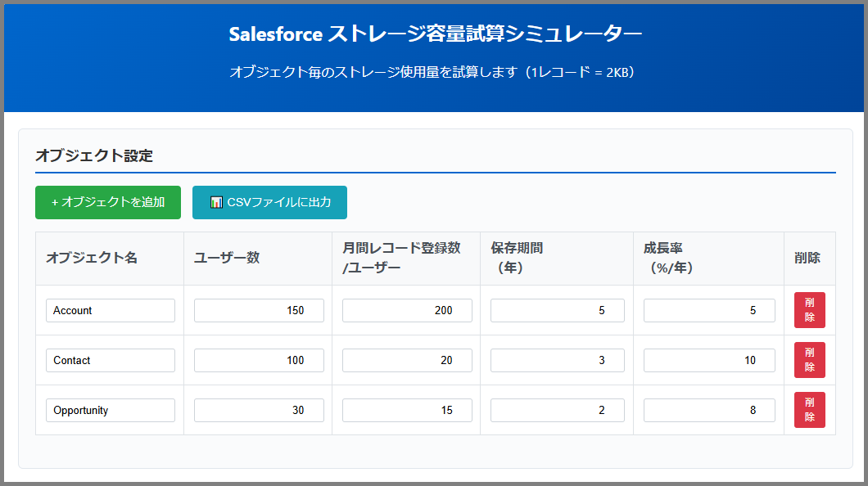868x486 pixels.
Task: Edit the Opportunity object name field
Action: click(x=111, y=410)
